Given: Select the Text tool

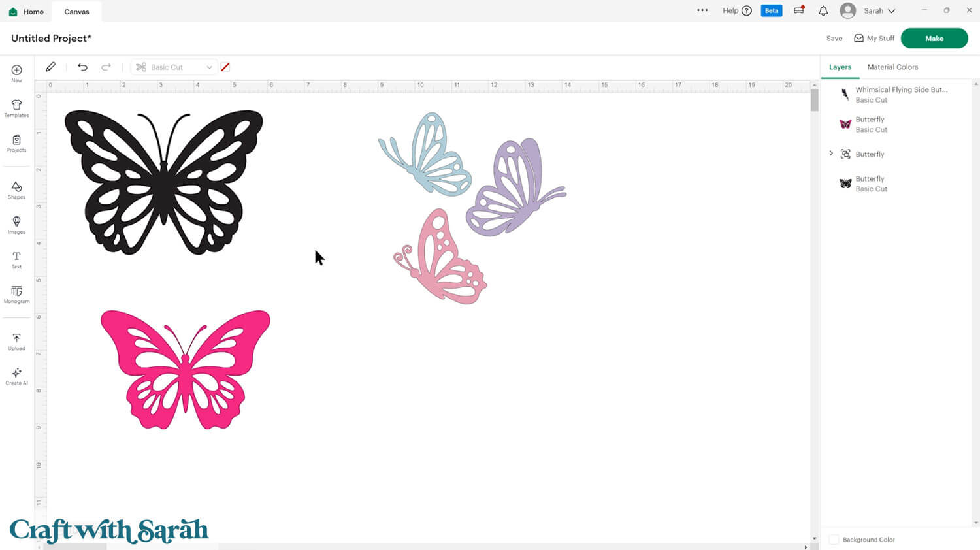Looking at the screenshot, I should coord(16,260).
